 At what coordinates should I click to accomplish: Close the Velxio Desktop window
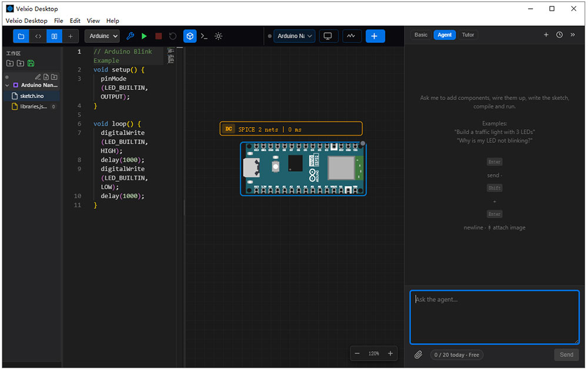pyautogui.click(x=573, y=9)
